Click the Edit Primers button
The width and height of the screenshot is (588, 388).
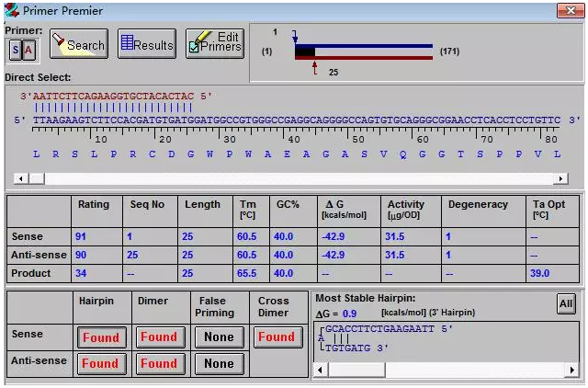coord(214,44)
